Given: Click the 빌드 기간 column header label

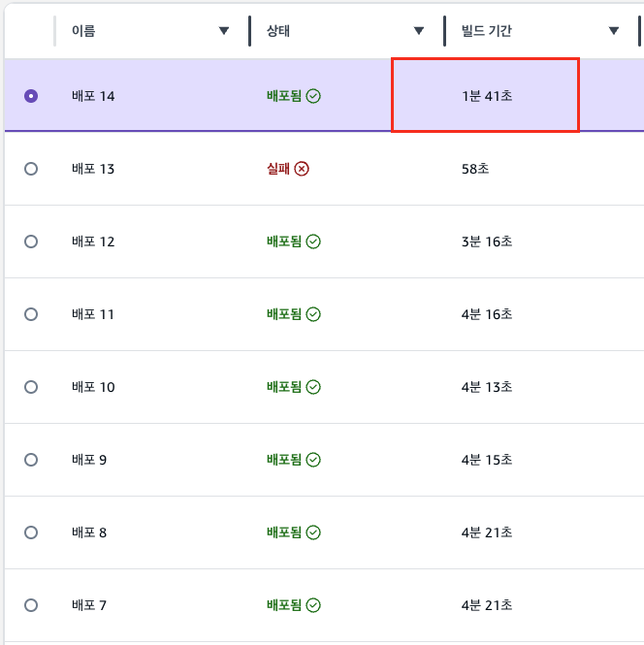Looking at the screenshot, I should 487,31.
